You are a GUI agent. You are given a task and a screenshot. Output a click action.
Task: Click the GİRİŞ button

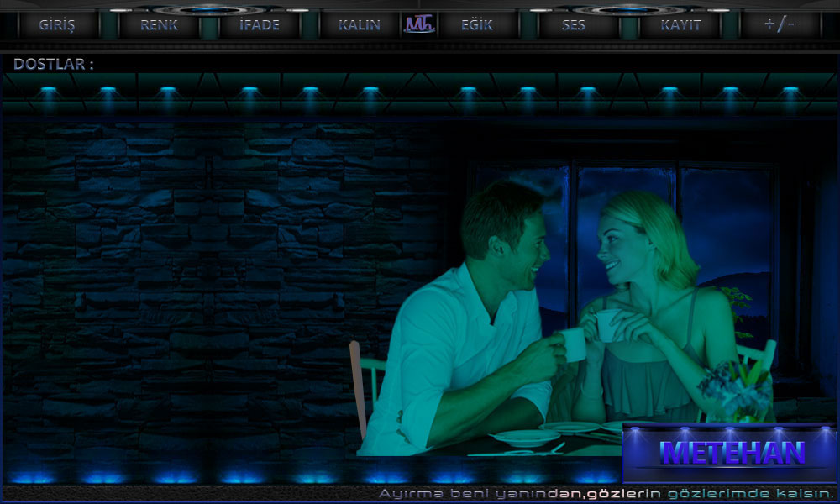[x=57, y=24]
